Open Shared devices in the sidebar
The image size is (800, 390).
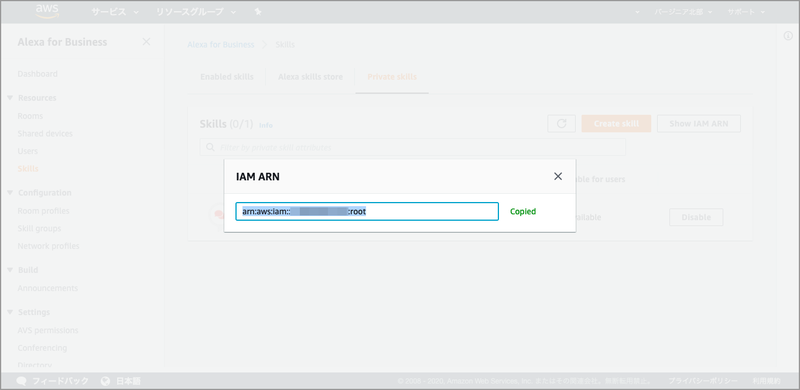[x=45, y=133]
